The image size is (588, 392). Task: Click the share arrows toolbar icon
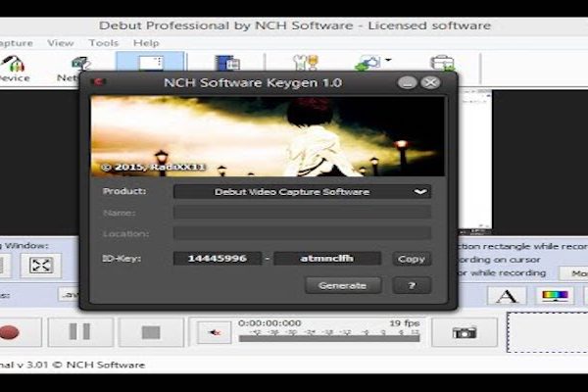click(367, 63)
